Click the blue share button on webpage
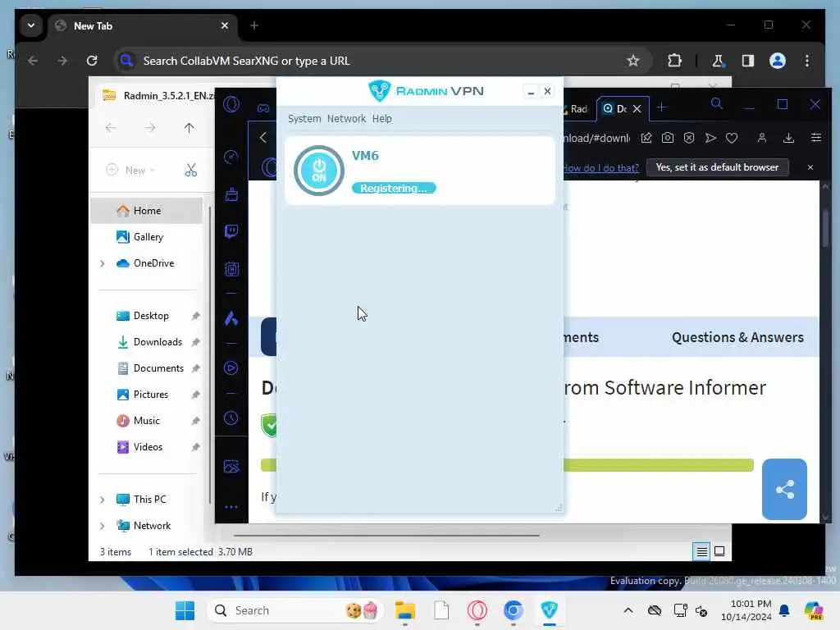This screenshot has height=630, width=840. click(784, 489)
